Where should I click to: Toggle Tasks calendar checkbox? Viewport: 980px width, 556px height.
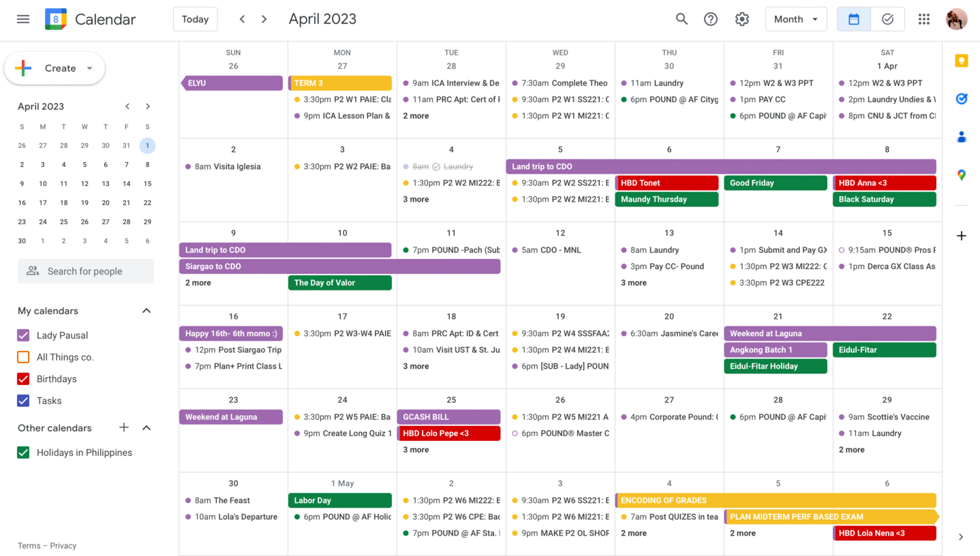click(x=23, y=401)
